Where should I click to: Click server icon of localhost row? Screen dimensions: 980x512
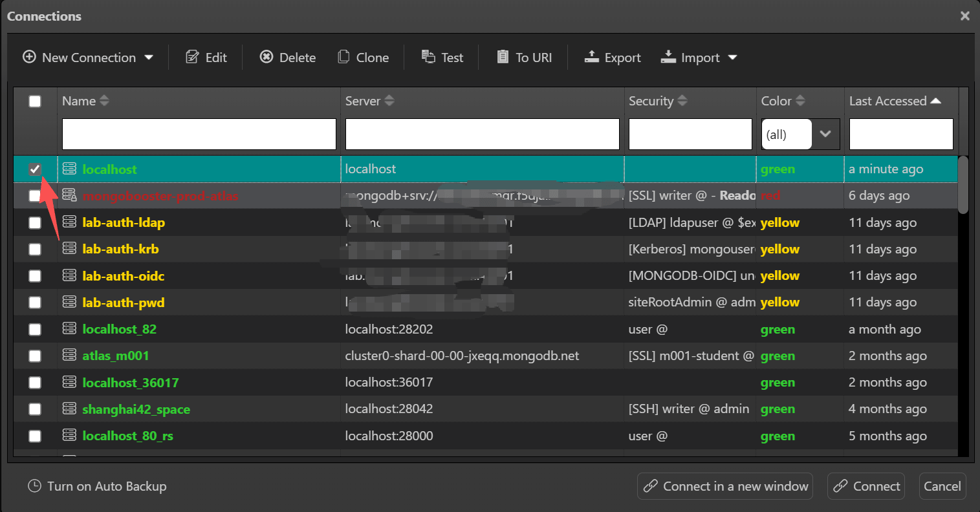(69, 169)
